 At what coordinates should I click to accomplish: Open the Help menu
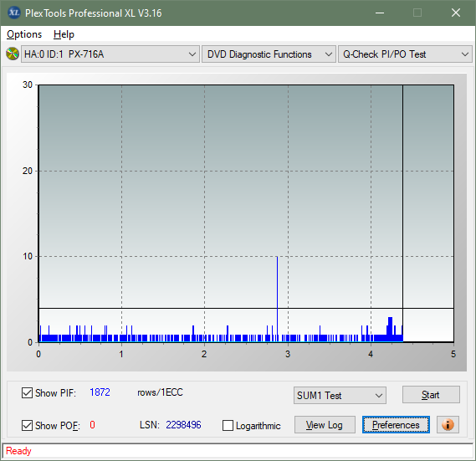64,34
